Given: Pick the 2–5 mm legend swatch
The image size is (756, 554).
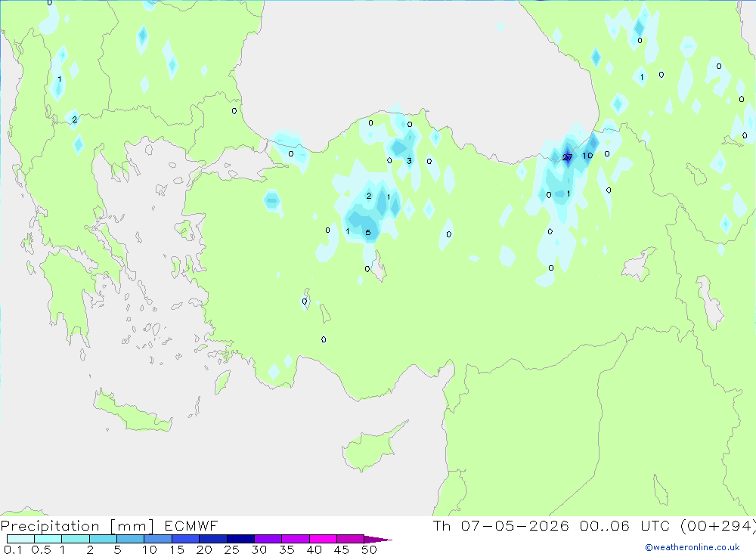Looking at the screenshot, I should click(103, 539).
